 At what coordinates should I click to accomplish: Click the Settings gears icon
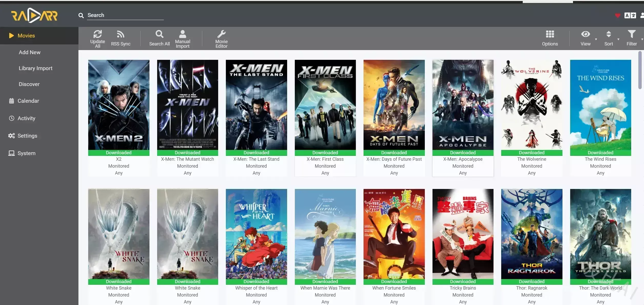click(12, 136)
